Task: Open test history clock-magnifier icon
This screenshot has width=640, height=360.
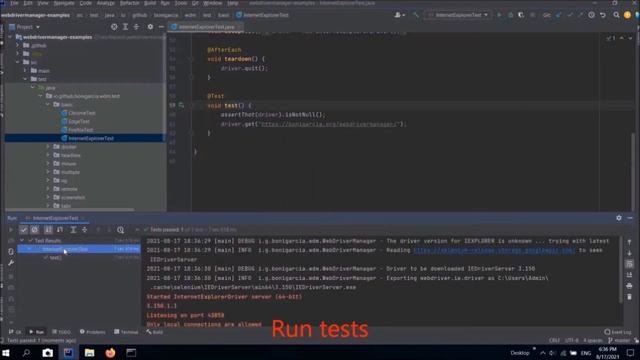Action: click(120, 230)
